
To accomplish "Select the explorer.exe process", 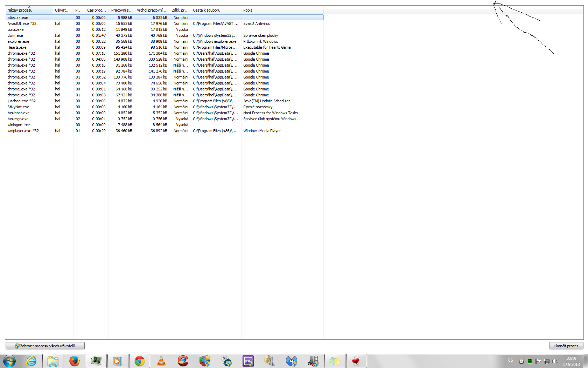I will pyautogui.click(x=164, y=41).
